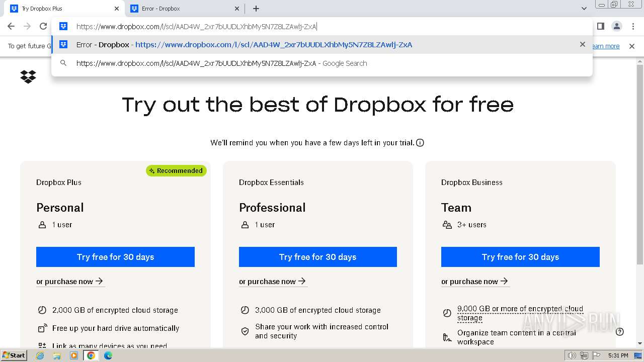Click the network tray icon
644x362 pixels.
click(584, 355)
